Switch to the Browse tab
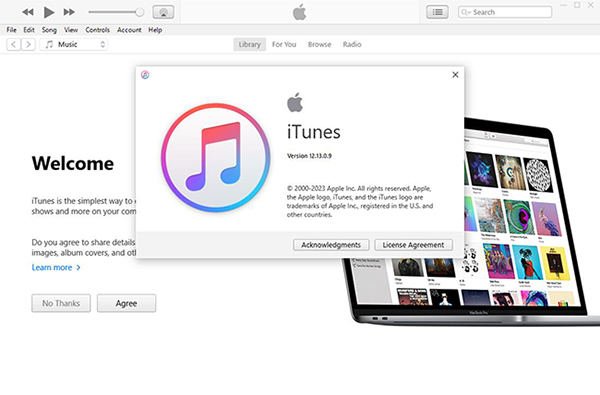600x395 pixels. coord(320,44)
